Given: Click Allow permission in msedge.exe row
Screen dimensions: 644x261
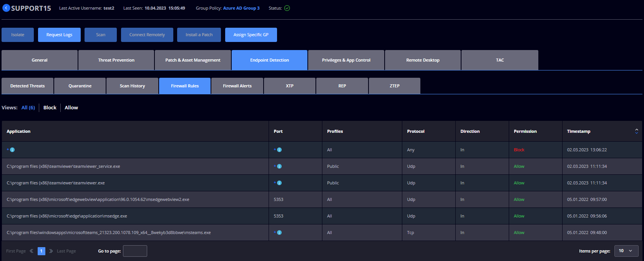Looking at the screenshot, I should pyautogui.click(x=519, y=216).
